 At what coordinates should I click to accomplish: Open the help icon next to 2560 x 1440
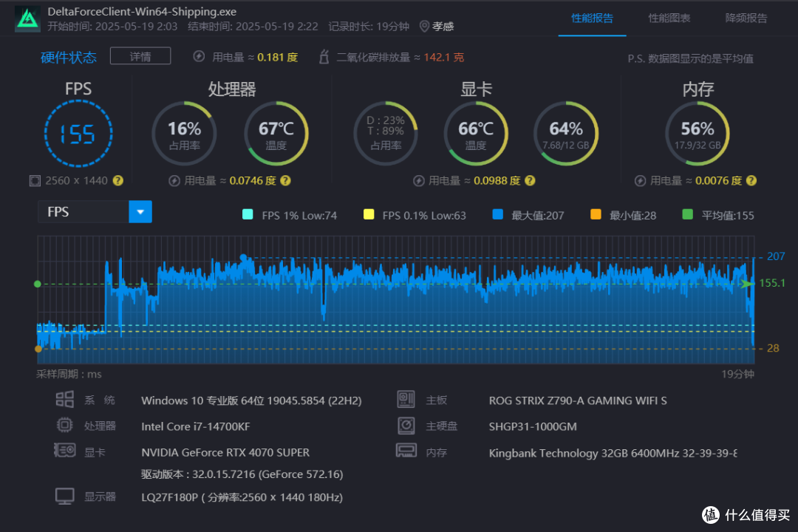[x=118, y=181]
